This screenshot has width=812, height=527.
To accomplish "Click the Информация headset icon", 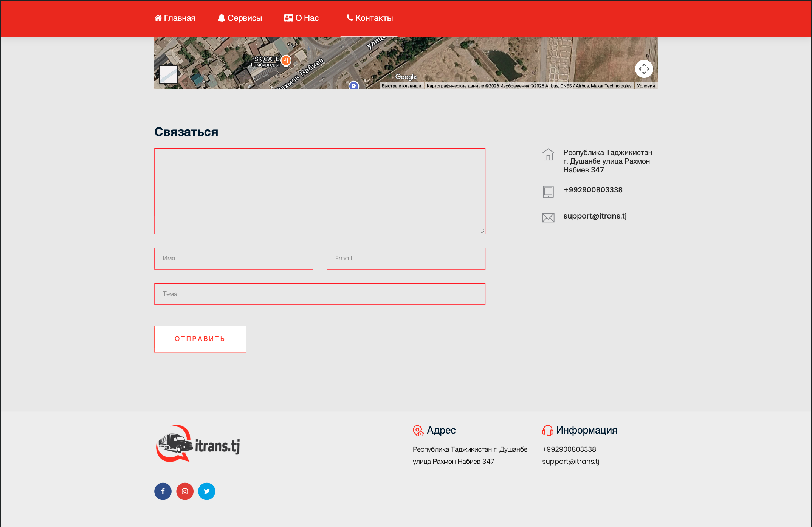I will tap(548, 431).
